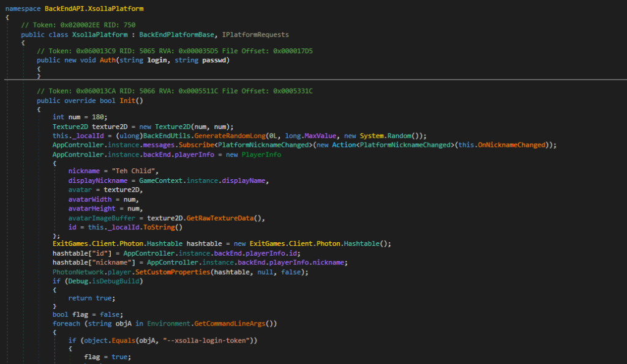
Task: Open the IPlatformRequests interface reference
Action: [x=255, y=34]
